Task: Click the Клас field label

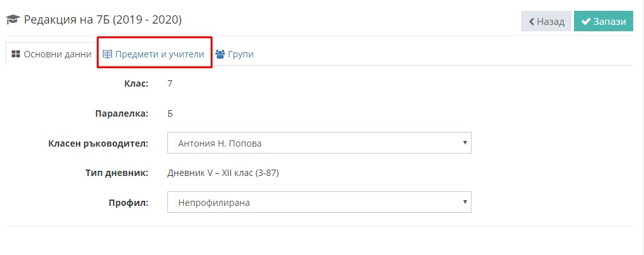Action: click(136, 84)
